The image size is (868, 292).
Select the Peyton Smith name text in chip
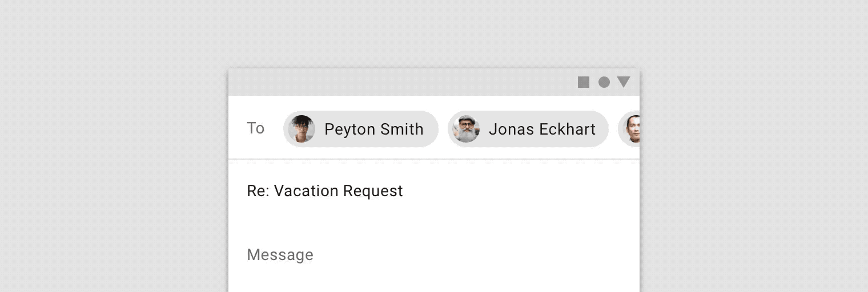374,129
